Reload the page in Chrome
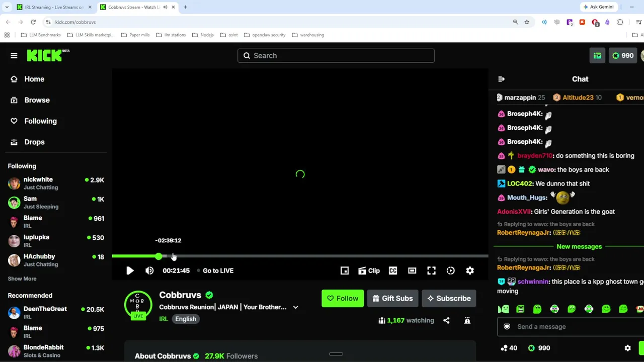This screenshot has width=644, height=362. click(33, 22)
